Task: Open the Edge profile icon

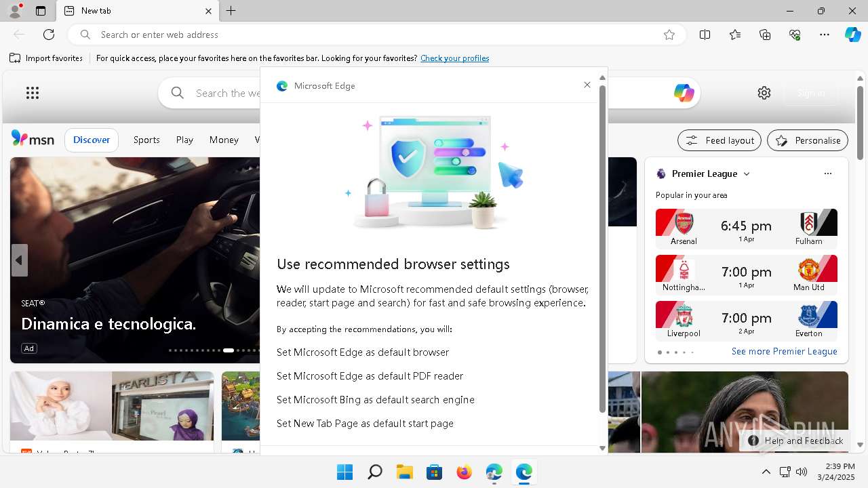Action: pyautogui.click(x=14, y=10)
